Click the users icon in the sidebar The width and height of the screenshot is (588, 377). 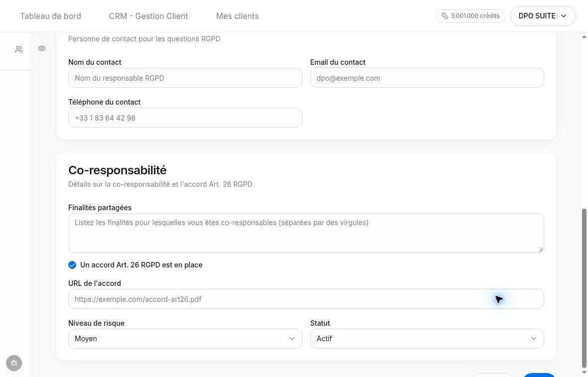coord(19,49)
